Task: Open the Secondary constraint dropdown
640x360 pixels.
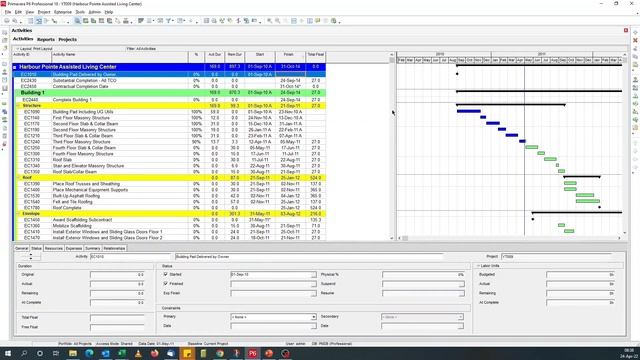Action: (460, 317)
